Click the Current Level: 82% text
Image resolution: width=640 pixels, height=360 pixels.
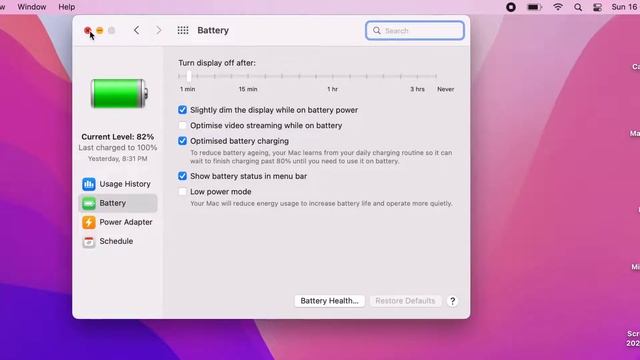point(118,137)
